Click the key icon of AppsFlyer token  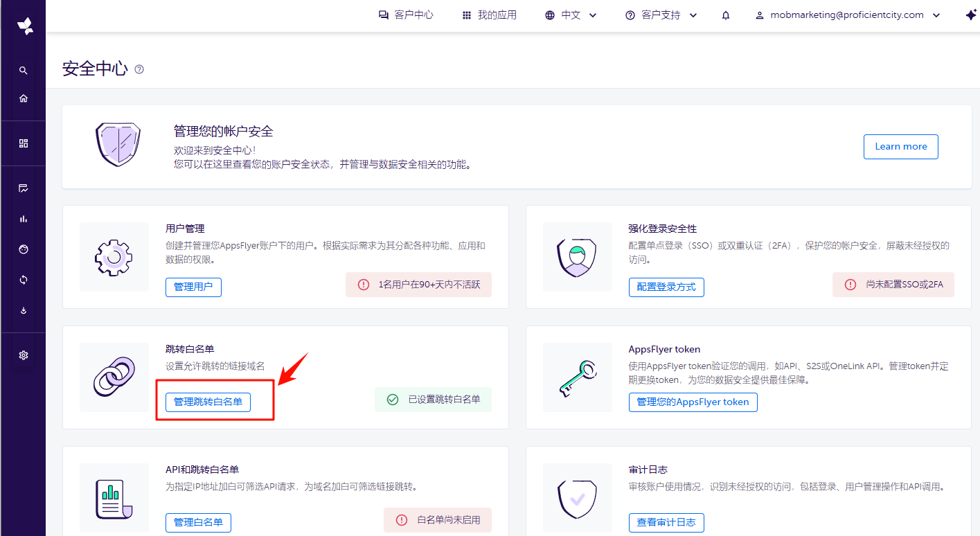[576, 377]
